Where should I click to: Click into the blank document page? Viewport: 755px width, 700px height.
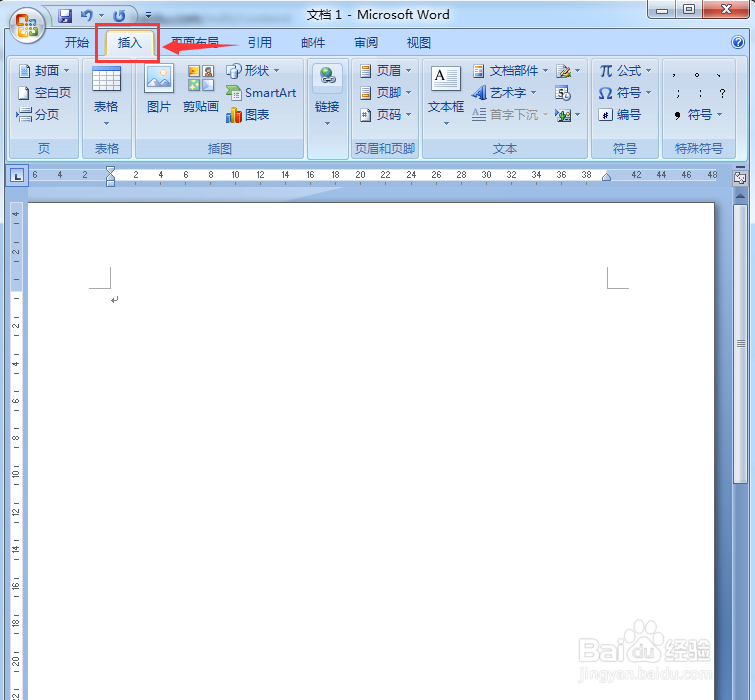[371, 451]
